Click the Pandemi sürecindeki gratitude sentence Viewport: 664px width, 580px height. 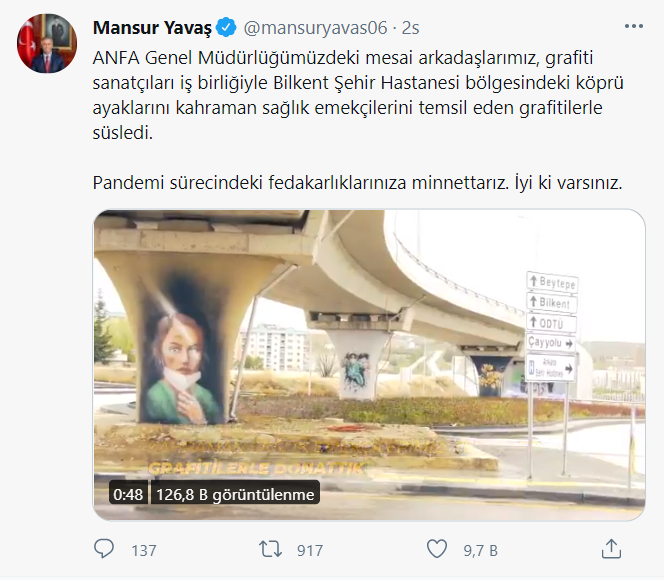pyautogui.click(x=357, y=183)
